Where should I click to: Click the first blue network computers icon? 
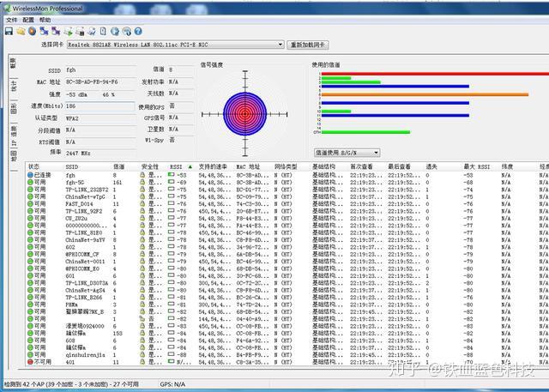44,32
